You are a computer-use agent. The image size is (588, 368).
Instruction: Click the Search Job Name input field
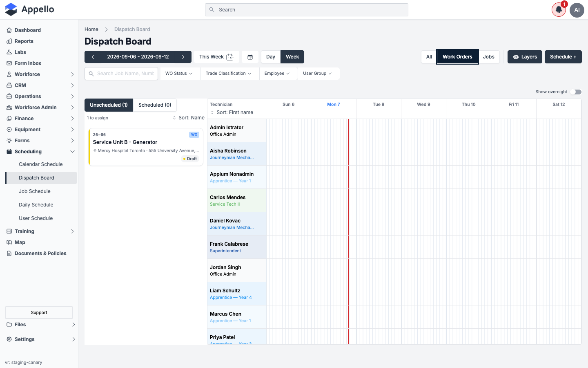click(121, 74)
